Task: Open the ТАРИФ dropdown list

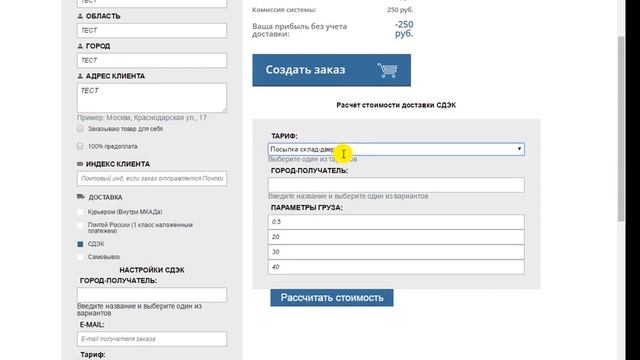Action: click(x=396, y=149)
